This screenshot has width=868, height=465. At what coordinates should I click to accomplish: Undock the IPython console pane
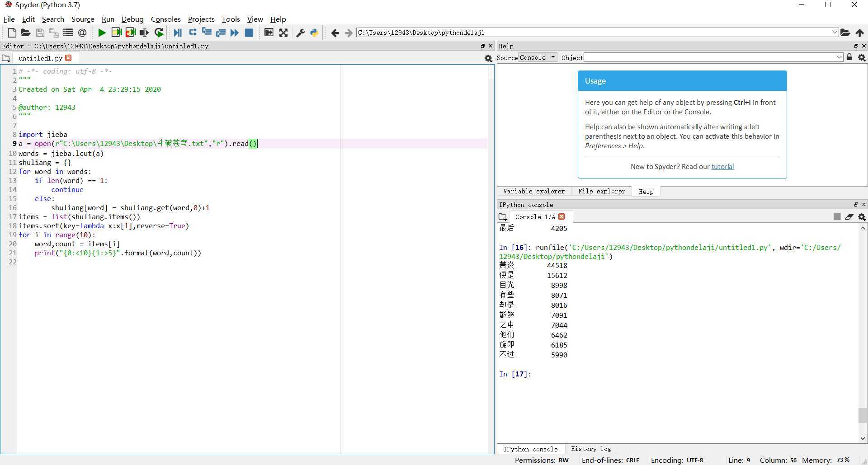coord(856,205)
